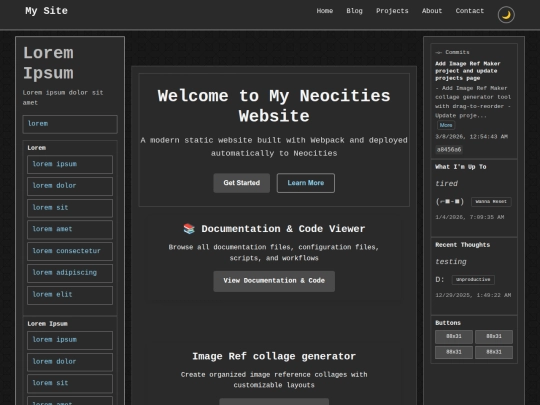The height and width of the screenshot is (405, 540).
Task: Click the My Site logo title
Action: tap(46, 11)
